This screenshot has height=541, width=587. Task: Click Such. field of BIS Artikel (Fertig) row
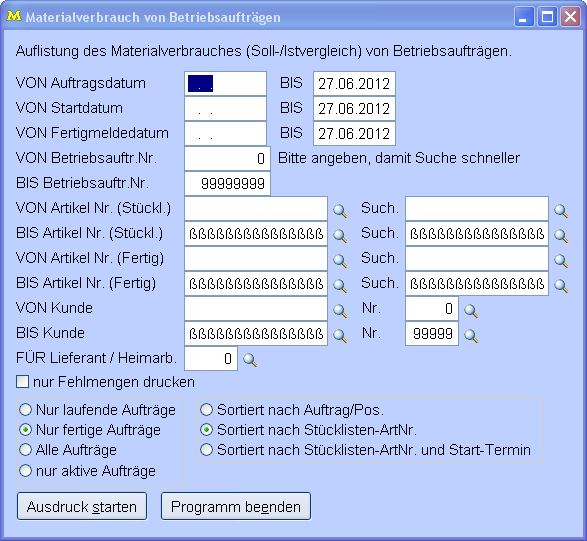477,283
